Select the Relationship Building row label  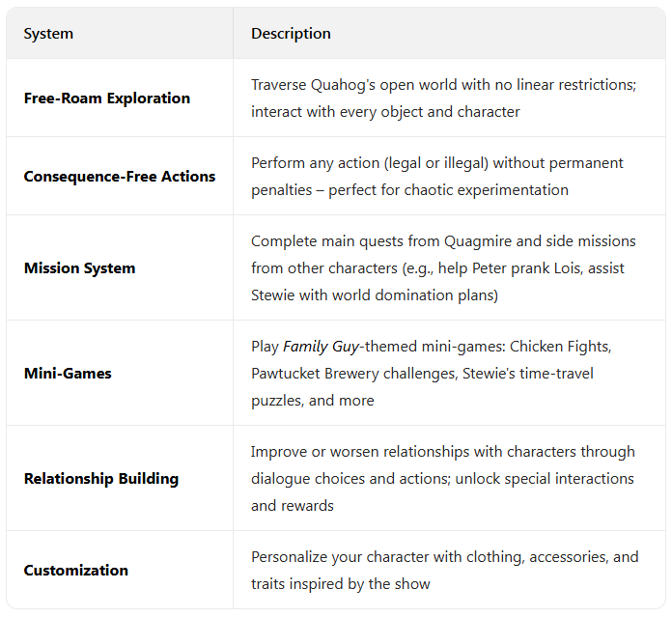tap(100, 478)
